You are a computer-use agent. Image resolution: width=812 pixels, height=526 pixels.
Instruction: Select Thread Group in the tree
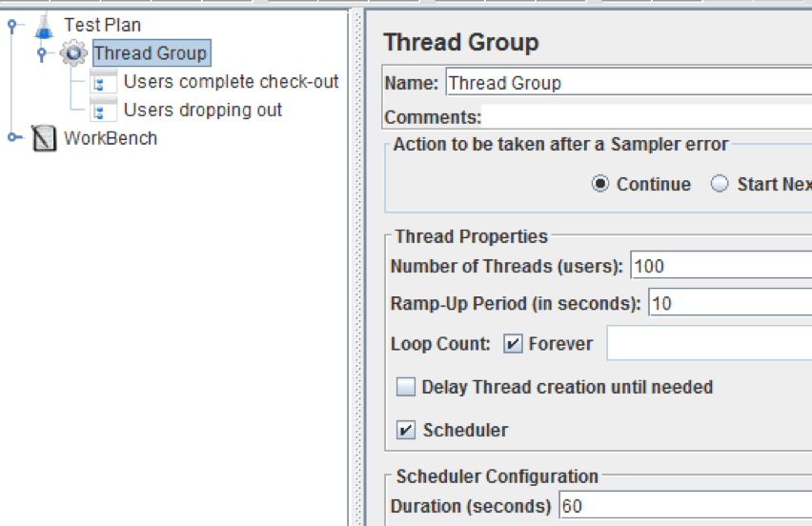click(x=151, y=52)
